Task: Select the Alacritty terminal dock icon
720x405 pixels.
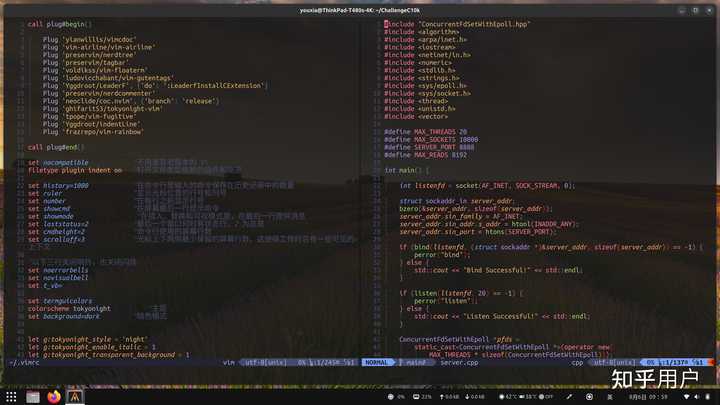Action: [75, 397]
